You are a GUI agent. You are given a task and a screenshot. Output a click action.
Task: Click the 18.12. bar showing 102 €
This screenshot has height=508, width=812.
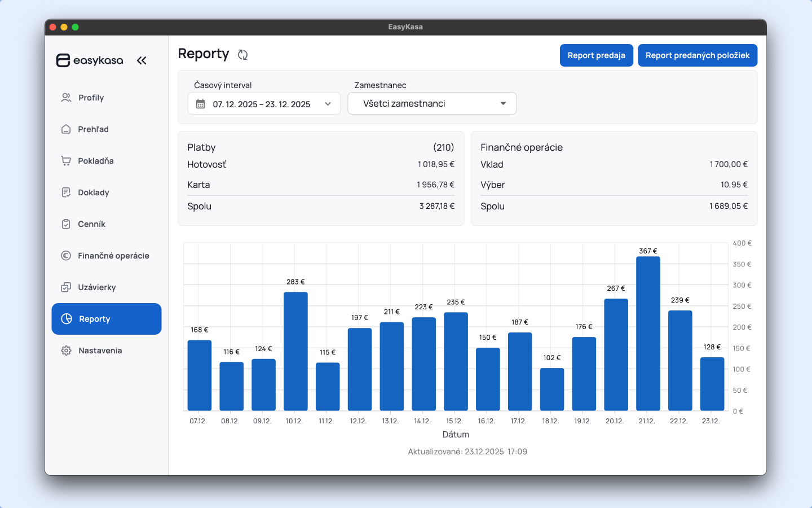[x=552, y=389]
